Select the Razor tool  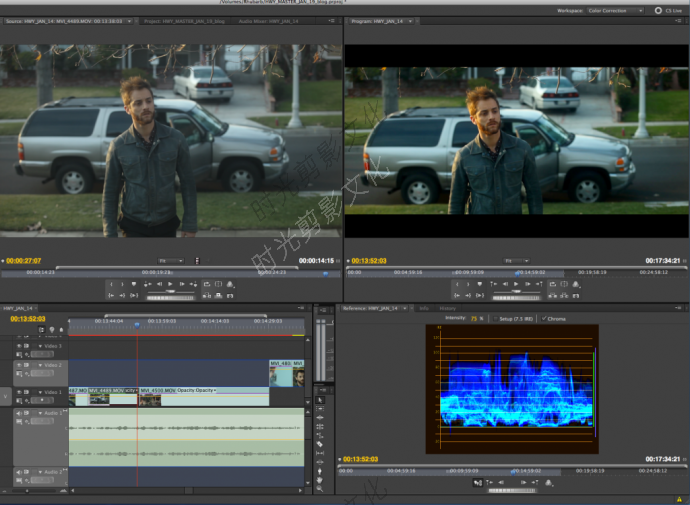coord(320,444)
